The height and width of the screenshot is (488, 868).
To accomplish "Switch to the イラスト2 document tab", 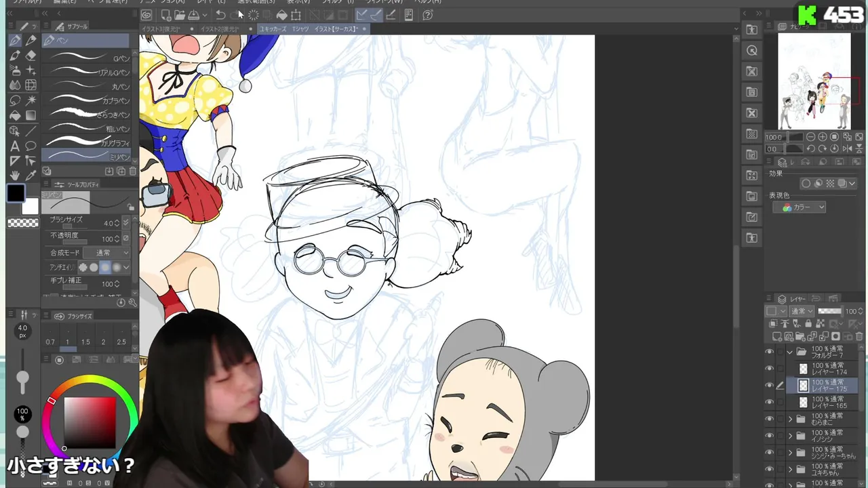I will [220, 29].
